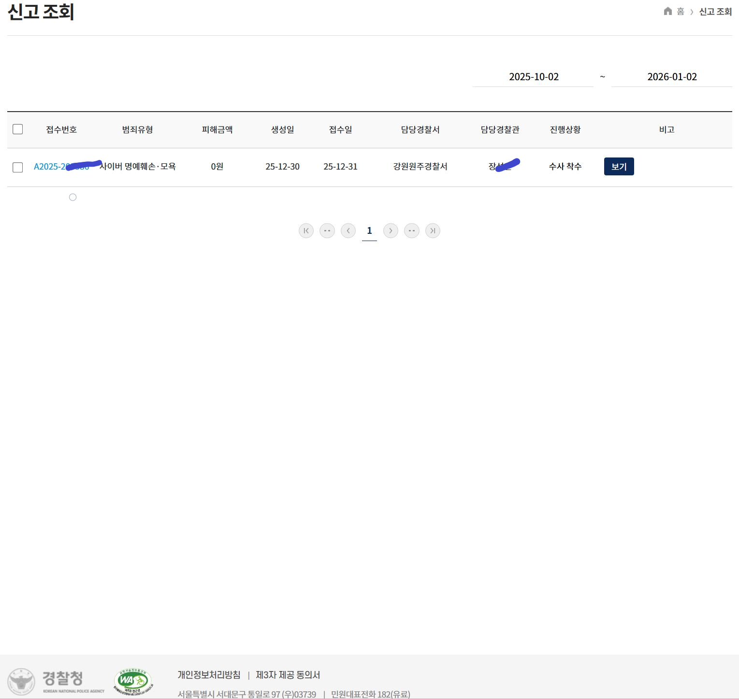
Task: Open the start date field 2025-10-02
Action: (533, 77)
